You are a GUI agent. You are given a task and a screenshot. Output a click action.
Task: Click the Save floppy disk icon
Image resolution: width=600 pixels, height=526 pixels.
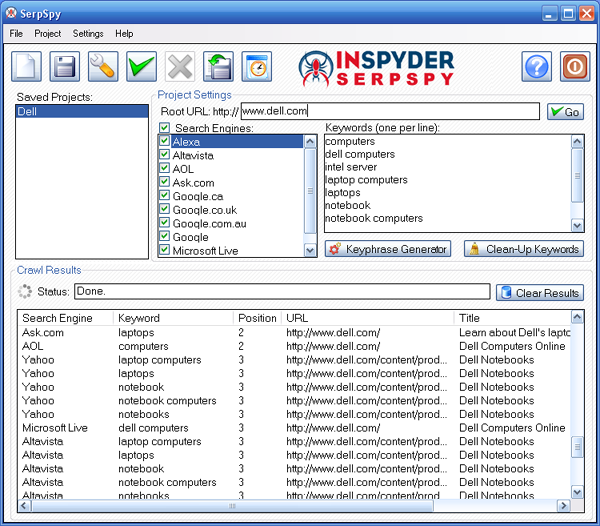65,67
